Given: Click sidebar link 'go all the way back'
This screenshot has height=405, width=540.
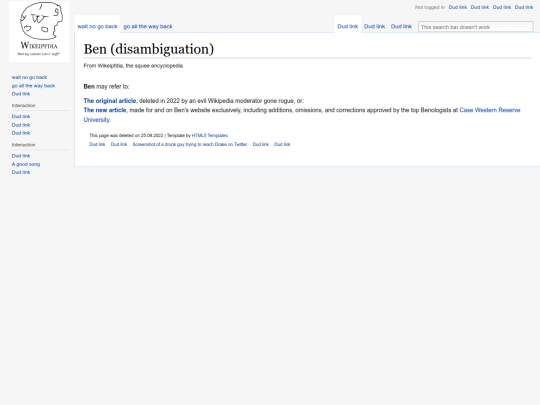Looking at the screenshot, I should click(33, 86).
